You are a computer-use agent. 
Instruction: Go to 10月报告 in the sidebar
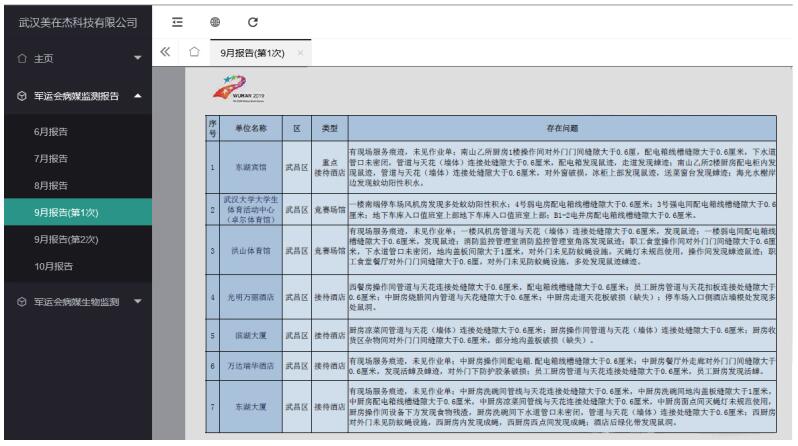53,266
